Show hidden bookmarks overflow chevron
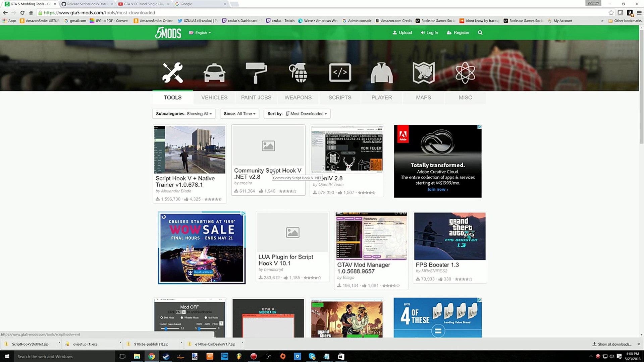The image size is (644, 362). point(602,21)
